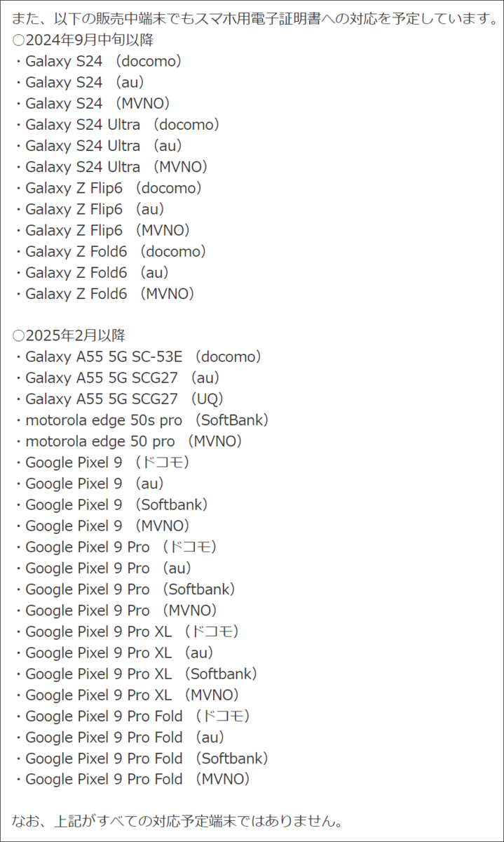Select Galaxy Z Fold6 (MVNO) list entry

(x=105, y=293)
